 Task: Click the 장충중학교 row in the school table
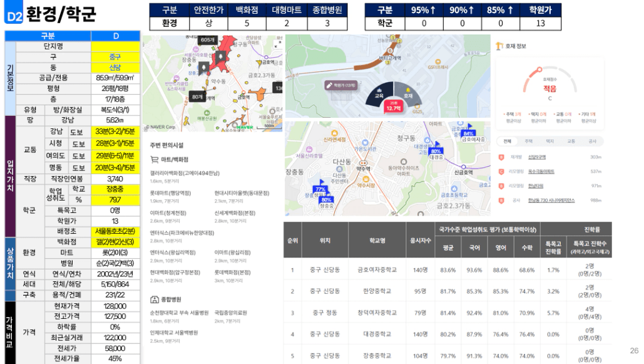447,355
